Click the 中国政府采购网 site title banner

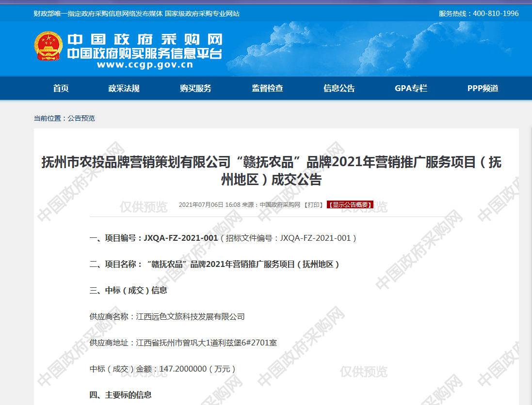[145, 39]
